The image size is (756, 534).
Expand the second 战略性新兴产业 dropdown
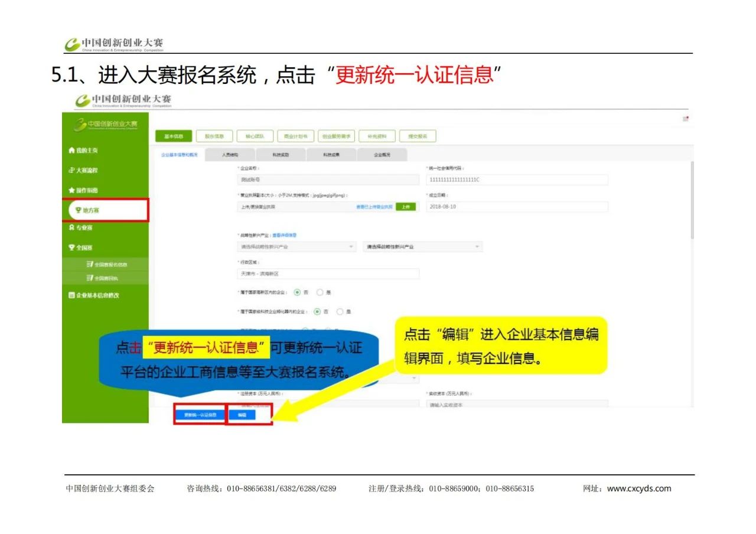click(x=422, y=247)
